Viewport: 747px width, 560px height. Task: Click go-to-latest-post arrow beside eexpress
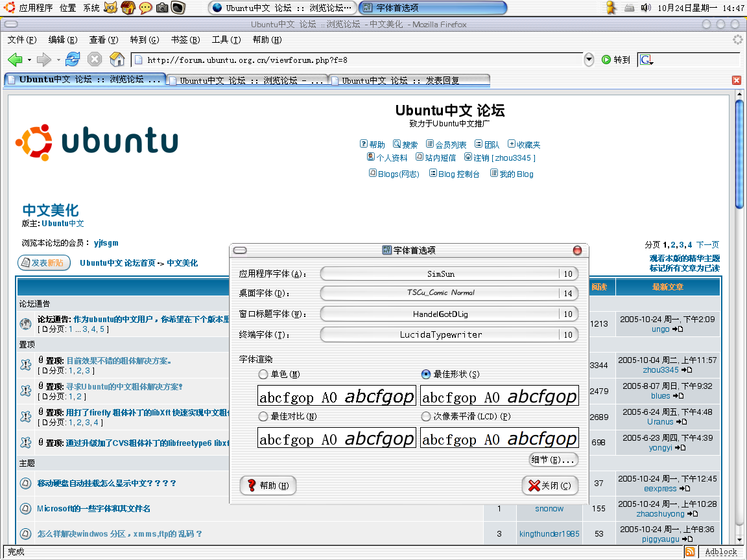pos(685,489)
